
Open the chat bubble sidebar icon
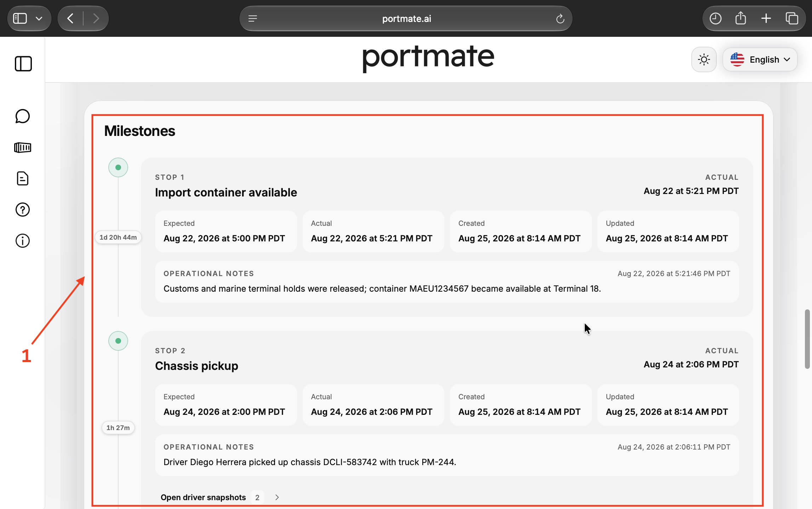[x=23, y=116]
